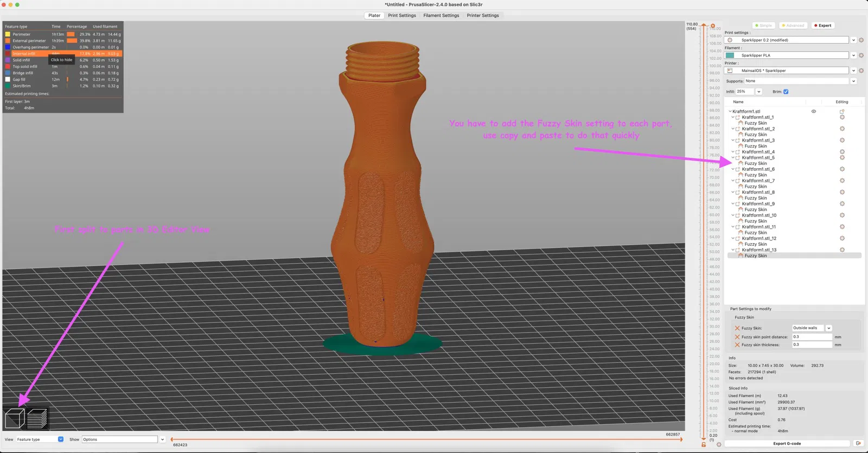868x453 pixels.
Task: Click the add-settings icon for Kraftform1.stl
Action: [x=842, y=111]
